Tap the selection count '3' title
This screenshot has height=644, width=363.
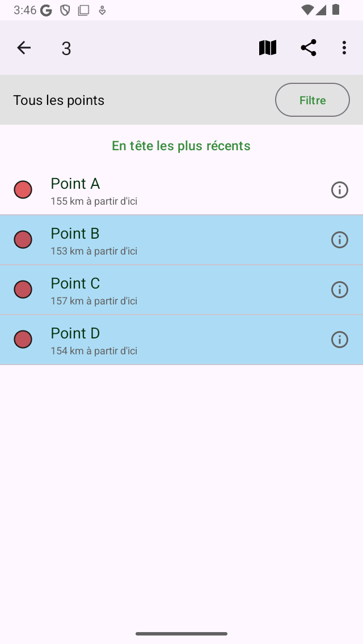point(66,49)
